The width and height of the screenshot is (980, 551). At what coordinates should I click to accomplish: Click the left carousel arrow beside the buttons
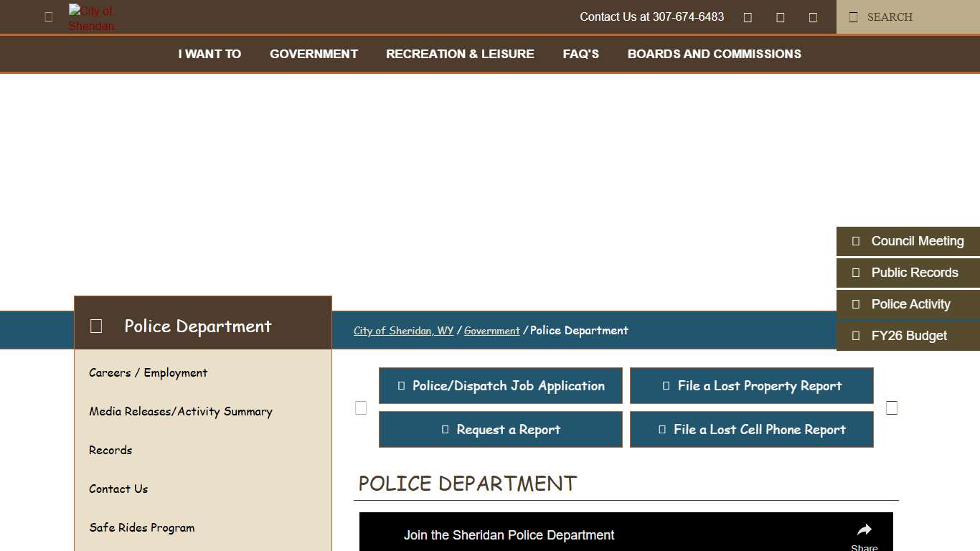[x=361, y=408]
